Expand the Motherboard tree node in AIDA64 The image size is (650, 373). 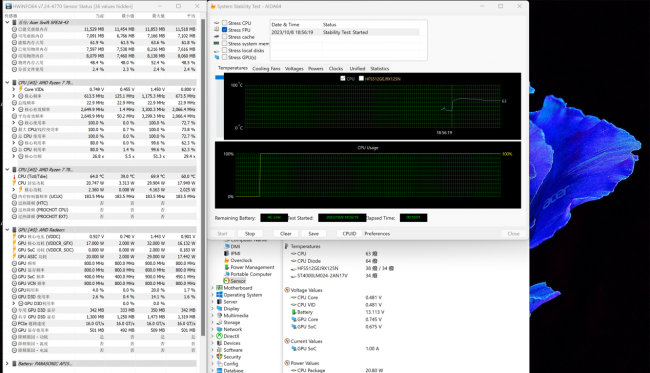[213, 288]
